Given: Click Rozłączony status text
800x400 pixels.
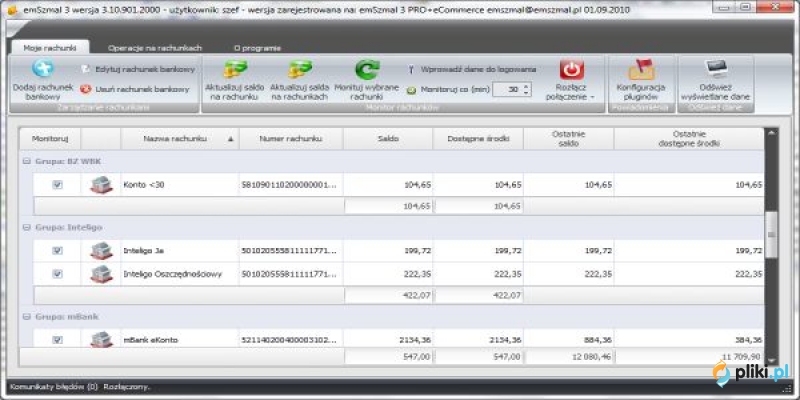Looking at the screenshot, I should pos(128,387).
